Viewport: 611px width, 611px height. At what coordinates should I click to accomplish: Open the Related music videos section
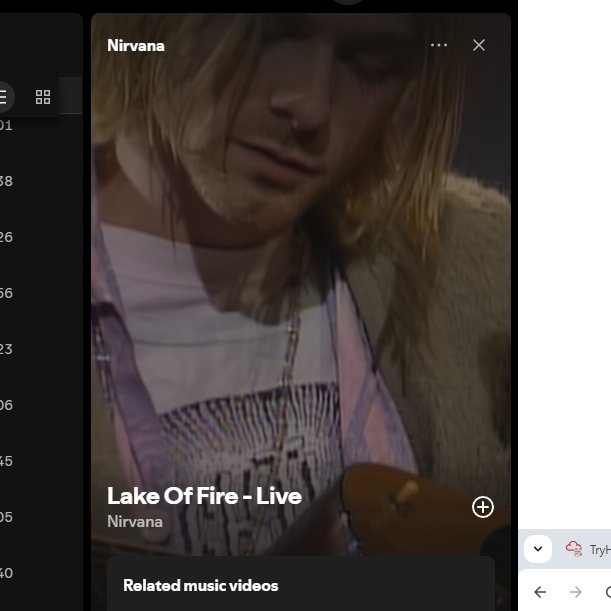click(201, 585)
